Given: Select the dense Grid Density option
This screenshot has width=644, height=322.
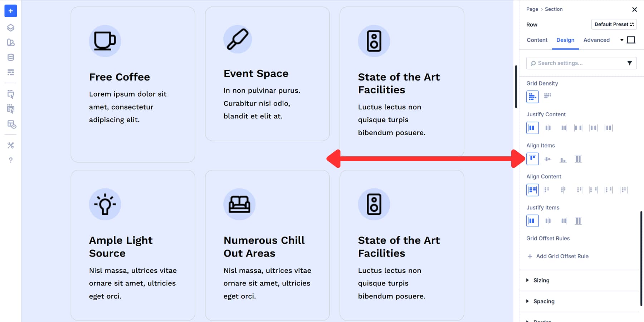Looking at the screenshot, I should pos(547,96).
